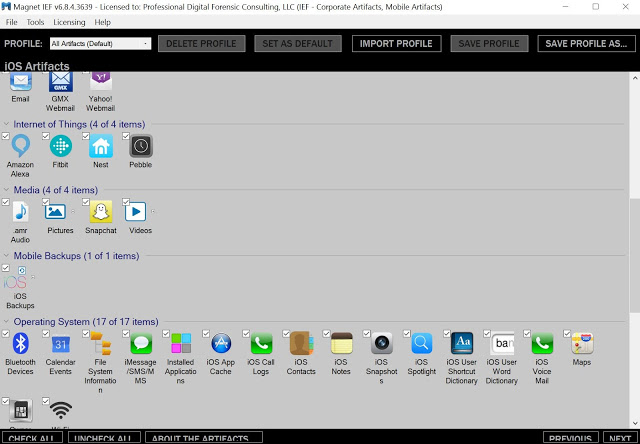Screen dimensions: 640x444
Task: Uncheck the Wi-Fi checkbox
Action: (x=45, y=401)
